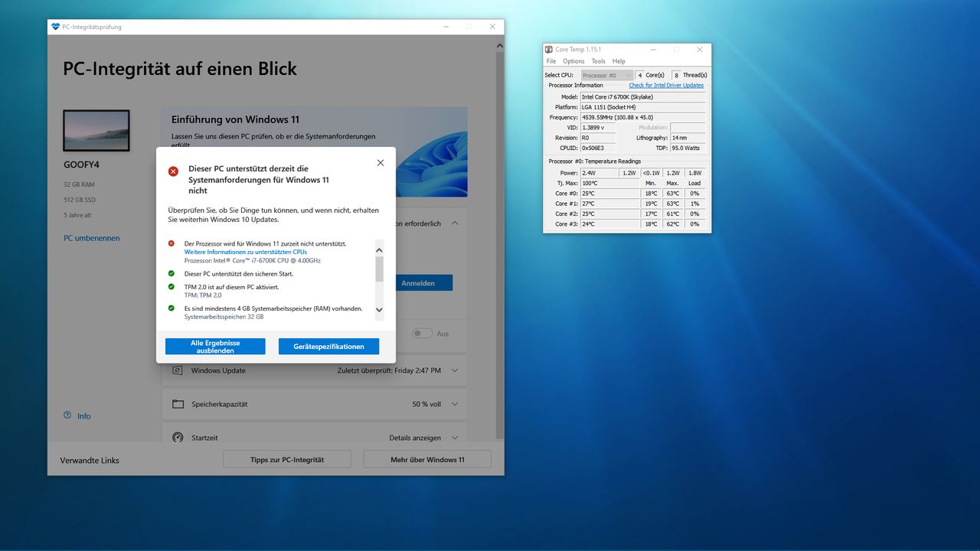Image resolution: width=980 pixels, height=551 pixels.
Task: Click red X icon beside unsupported processor message
Action: [x=171, y=243]
